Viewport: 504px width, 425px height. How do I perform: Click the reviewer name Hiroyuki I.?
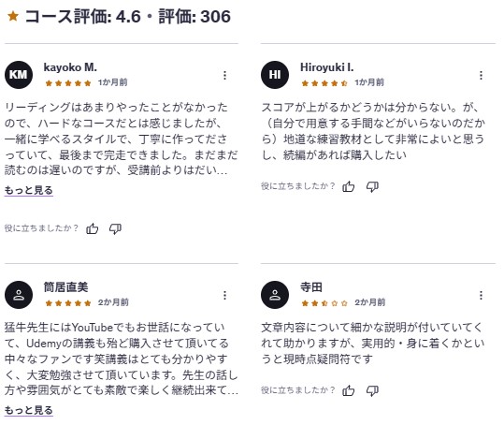click(327, 67)
